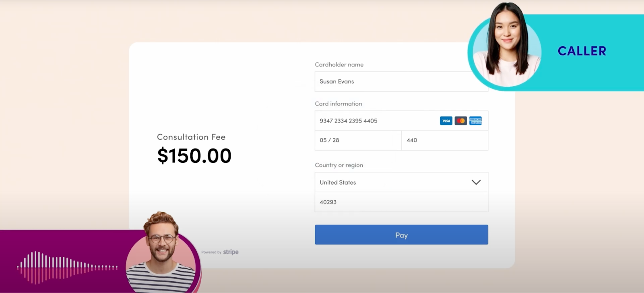644x293 pixels.
Task: Click the expiry date field 05 / 28
Action: (x=358, y=140)
